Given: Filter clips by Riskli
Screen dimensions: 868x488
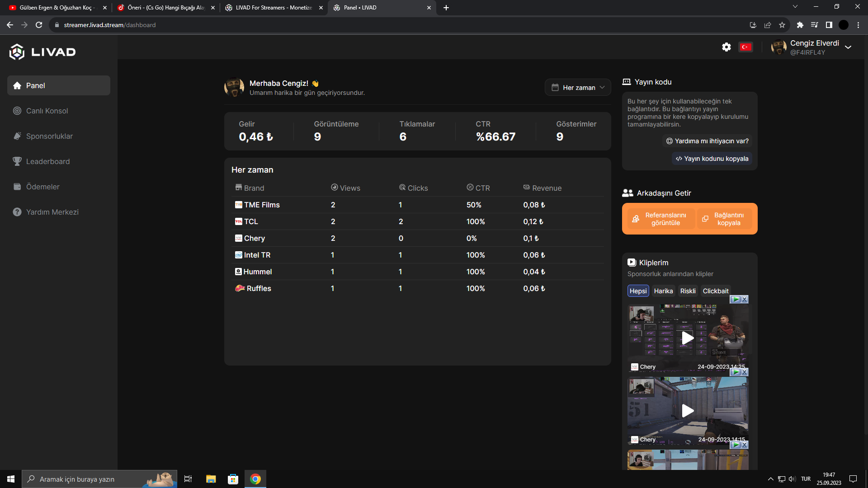Looking at the screenshot, I should coord(688,291).
